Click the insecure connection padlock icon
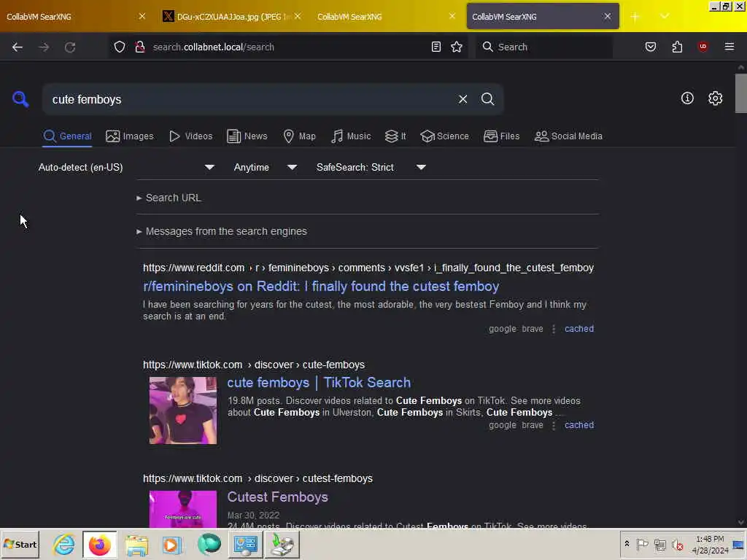 coord(139,47)
